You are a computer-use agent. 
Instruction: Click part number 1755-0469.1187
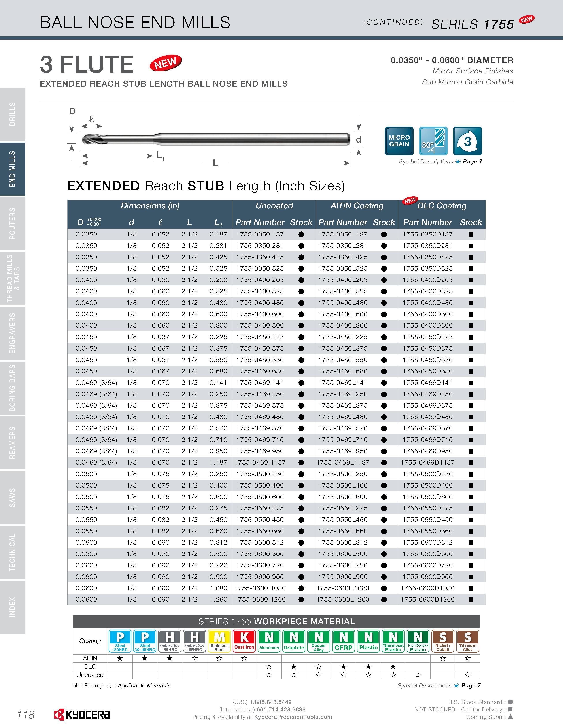click(x=260, y=463)
